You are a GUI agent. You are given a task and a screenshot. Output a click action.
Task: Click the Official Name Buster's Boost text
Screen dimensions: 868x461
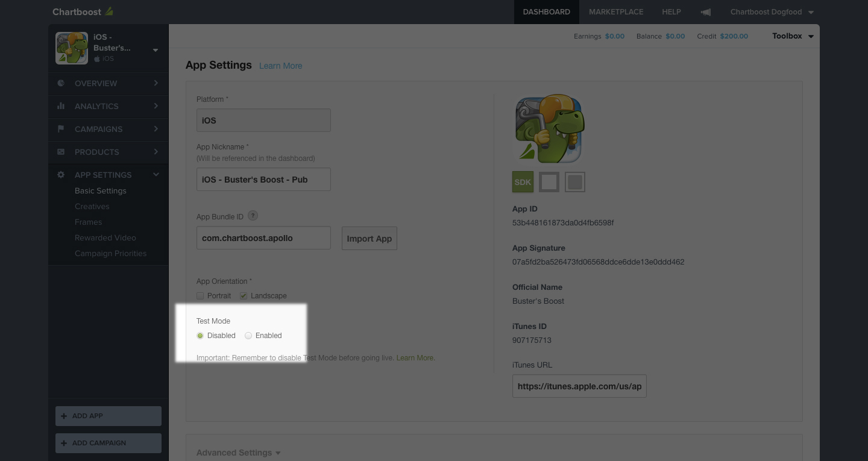click(x=538, y=301)
